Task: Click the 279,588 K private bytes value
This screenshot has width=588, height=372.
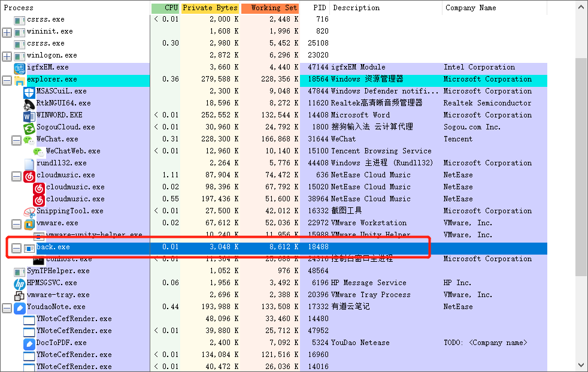Action: coord(220,80)
